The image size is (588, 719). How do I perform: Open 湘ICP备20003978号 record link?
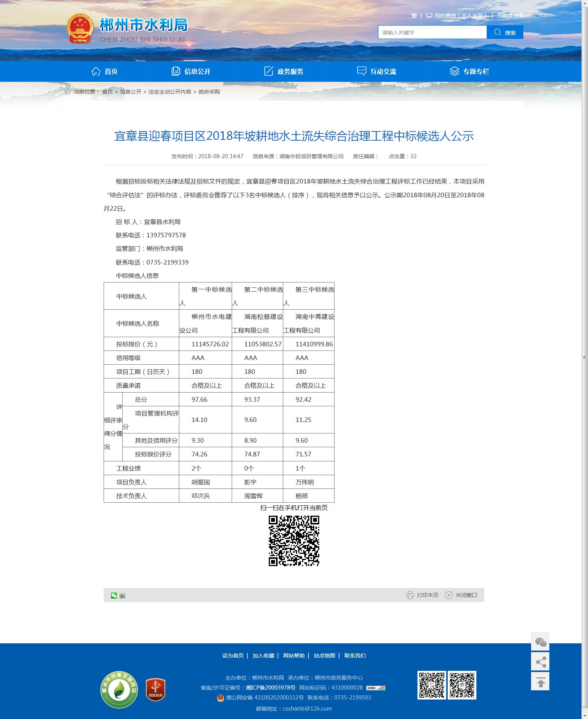(270, 688)
